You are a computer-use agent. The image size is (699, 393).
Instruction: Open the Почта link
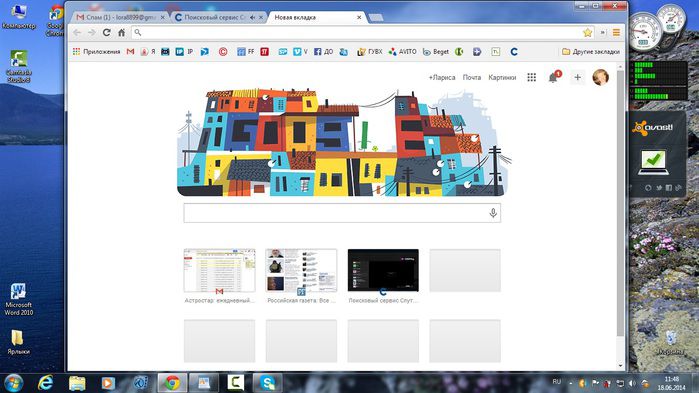[x=472, y=78]
